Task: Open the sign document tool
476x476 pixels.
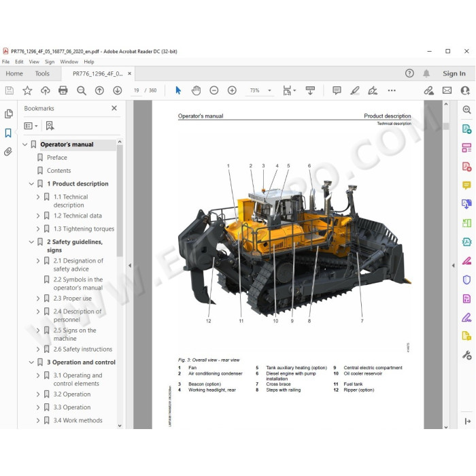Action: click(373, 90)
